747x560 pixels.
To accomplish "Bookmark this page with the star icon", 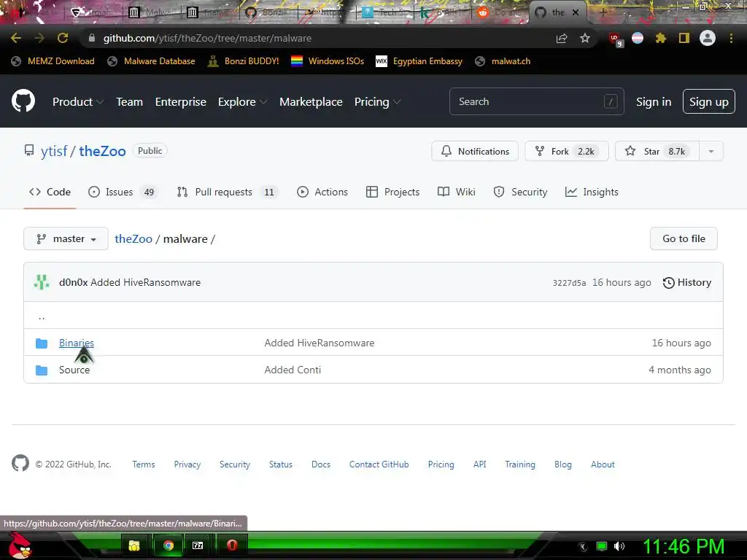I will tap(585, 38).
